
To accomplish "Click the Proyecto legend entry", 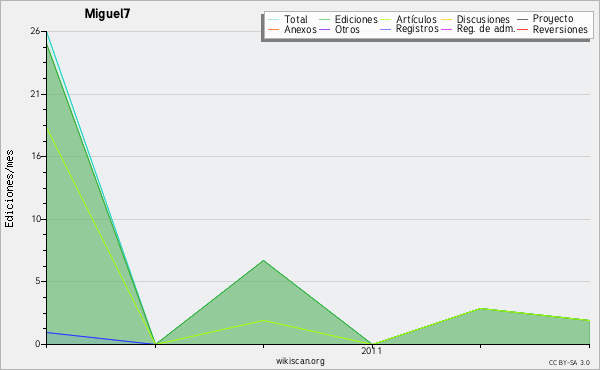I will [x=545, y=18].
